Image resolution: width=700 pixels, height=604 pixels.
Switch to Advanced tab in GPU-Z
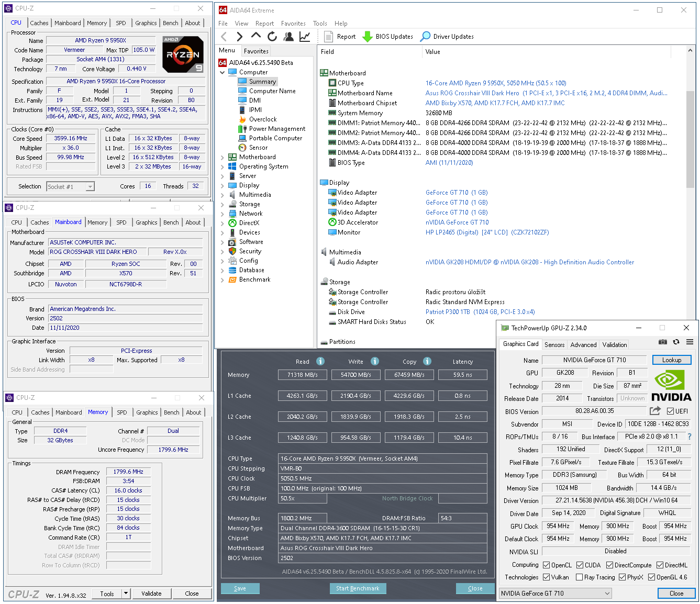pos(583,345)
